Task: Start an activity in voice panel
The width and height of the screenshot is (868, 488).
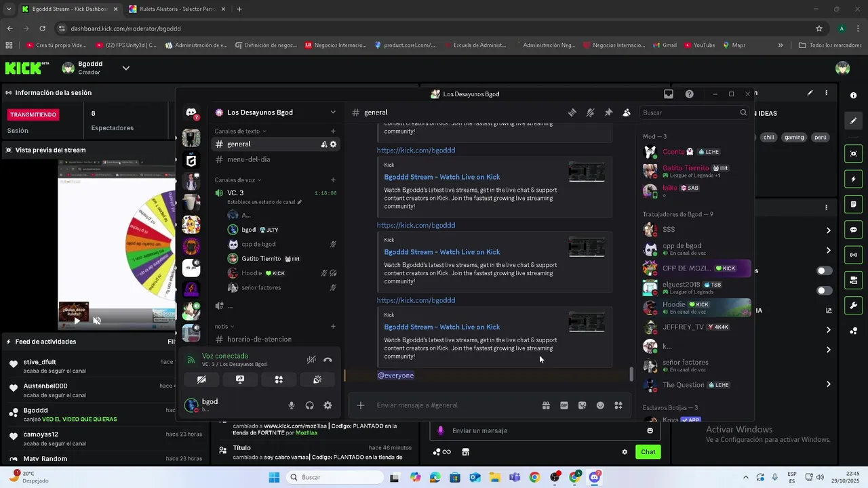Action: click(279, 380)
